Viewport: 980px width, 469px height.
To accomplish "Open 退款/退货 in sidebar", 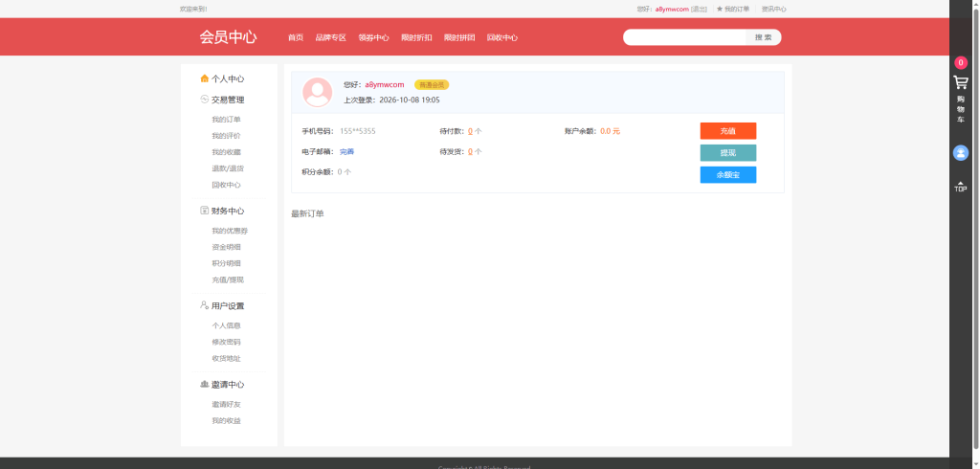I will tap(228, 168).
